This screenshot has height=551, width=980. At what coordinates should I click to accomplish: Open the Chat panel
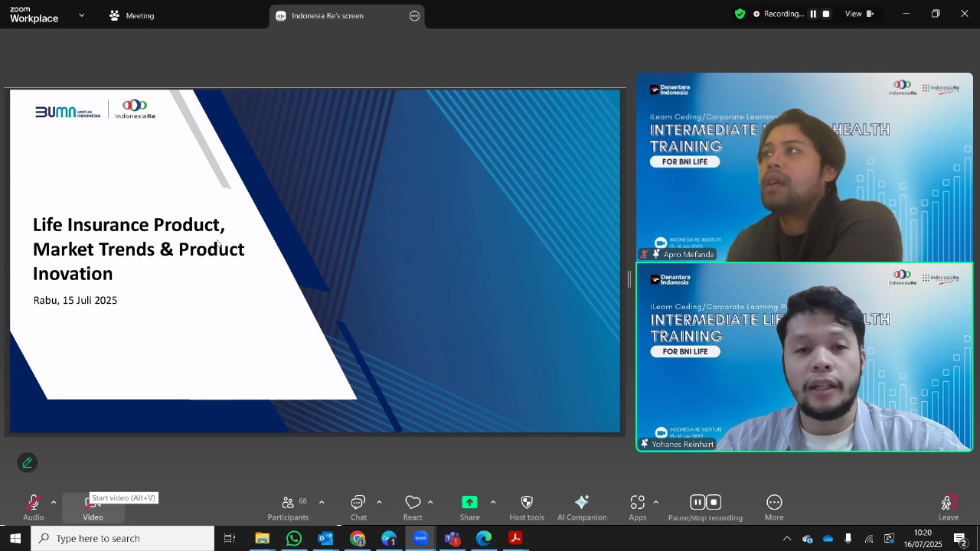[x=358, y=508]
